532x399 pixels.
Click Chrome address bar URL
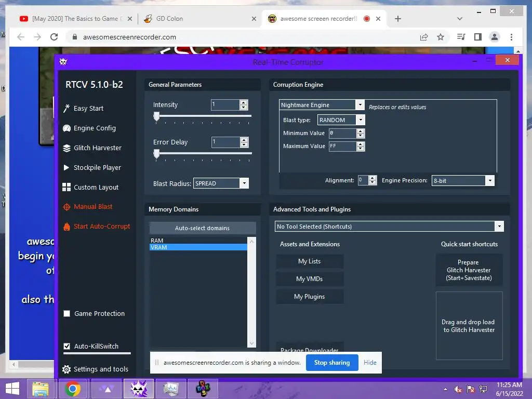[x=129, y=37]
